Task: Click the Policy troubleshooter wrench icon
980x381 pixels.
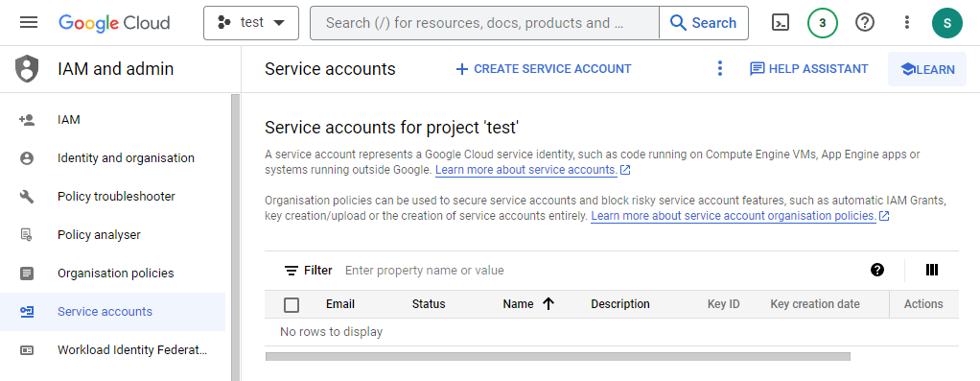Action: pos(27,197)
